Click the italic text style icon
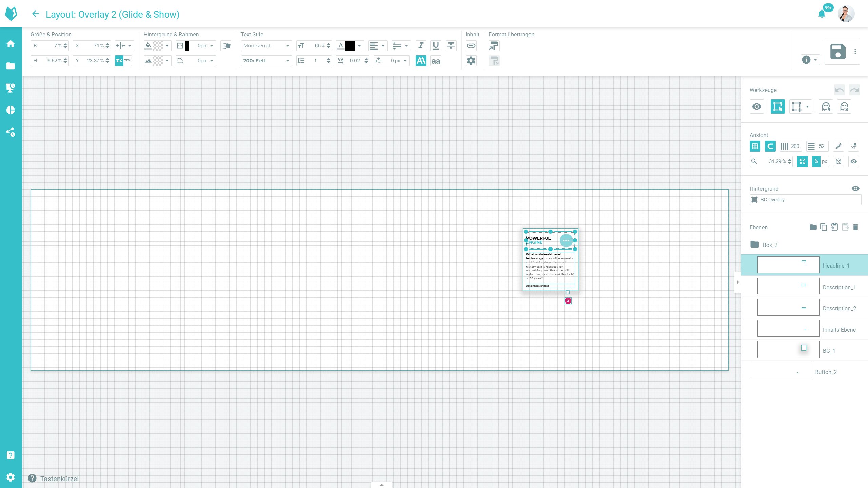 coord(421,45)
